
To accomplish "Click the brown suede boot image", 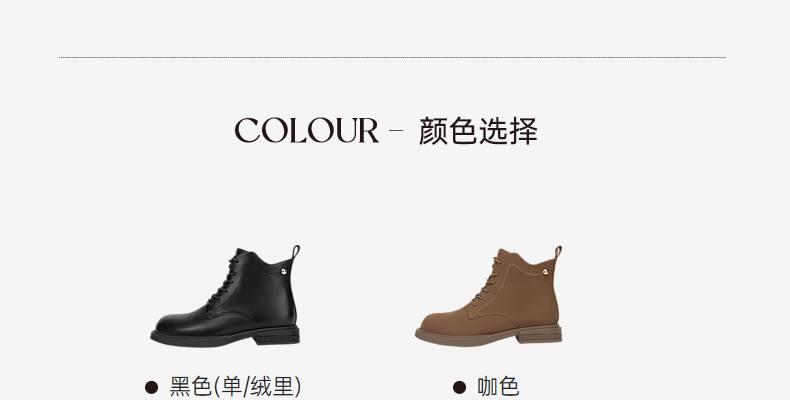I will (489, 296).
